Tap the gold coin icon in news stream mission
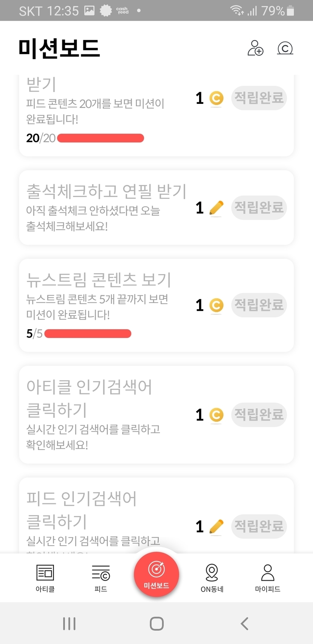Image resolution: width=313 pixels, height=644 pixels. coord(216,305)
